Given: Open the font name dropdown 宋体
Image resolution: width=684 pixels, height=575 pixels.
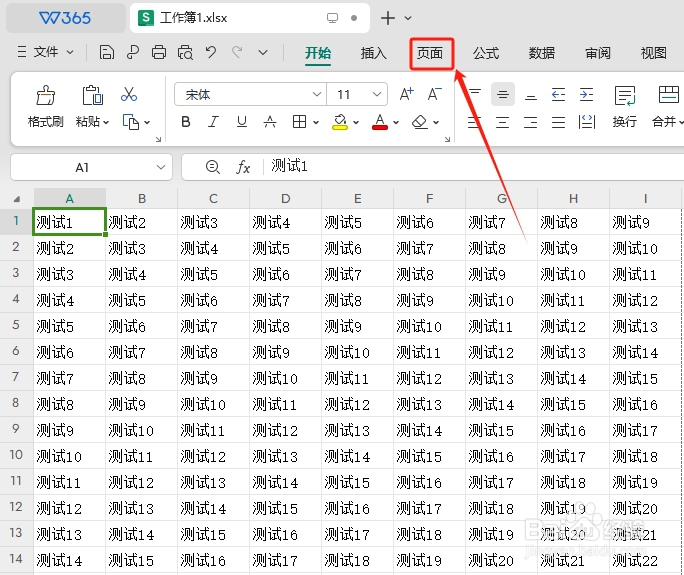Looking at the screenshot, I should click(x=317, y=94).
